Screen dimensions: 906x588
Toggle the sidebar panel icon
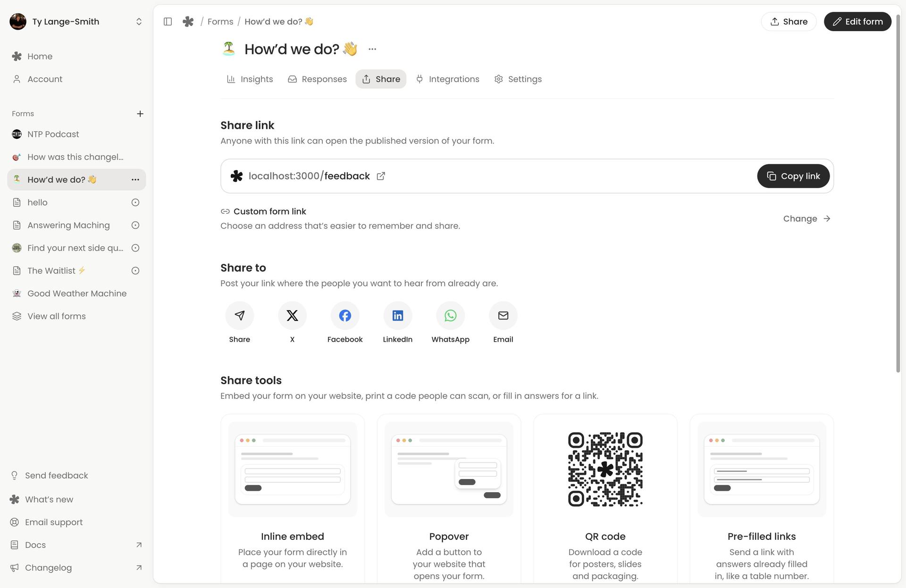pyautogui.click(x=168, y=22)
